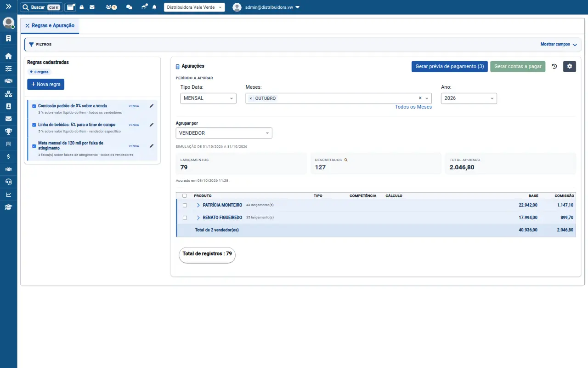Open the graduation cap icon in the sidebar

pos(8,207)
